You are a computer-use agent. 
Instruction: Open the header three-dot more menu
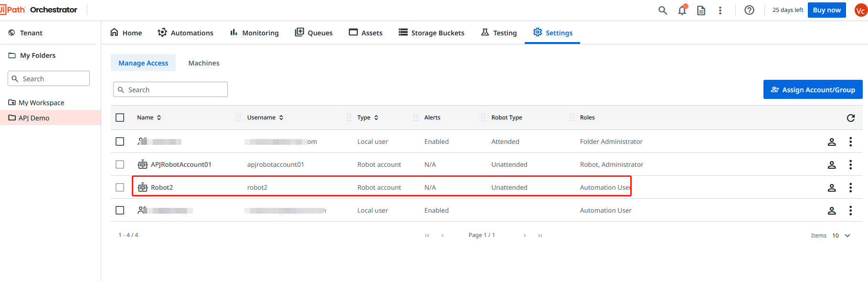(x=720, y=10)
